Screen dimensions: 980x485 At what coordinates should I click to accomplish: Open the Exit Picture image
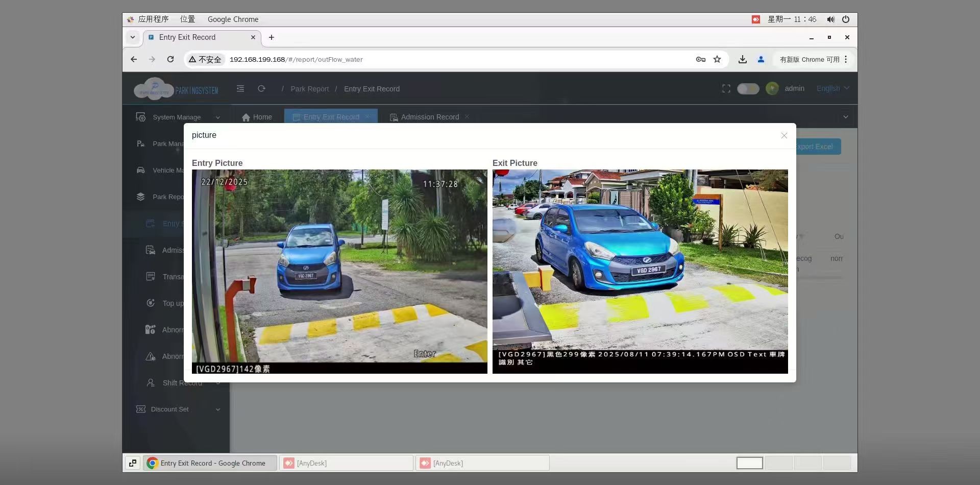tap(640, 272)
